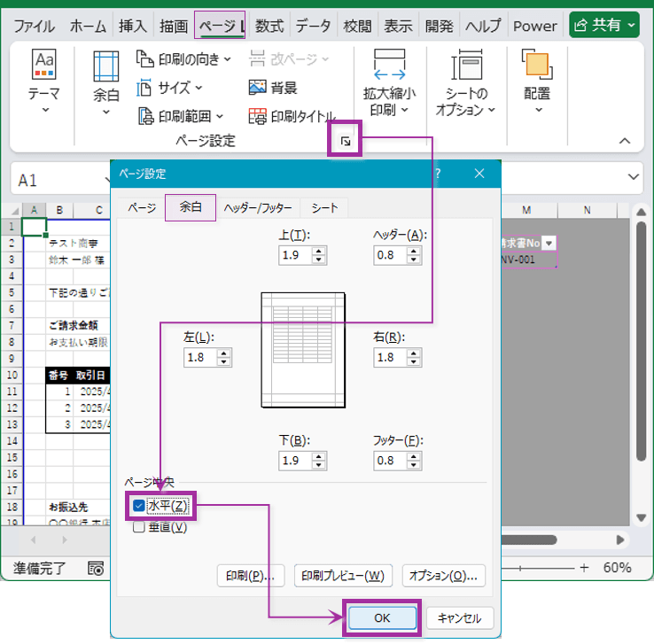
Task: Select the ページ tab in dialog
Action: click(x=142, y=207)
